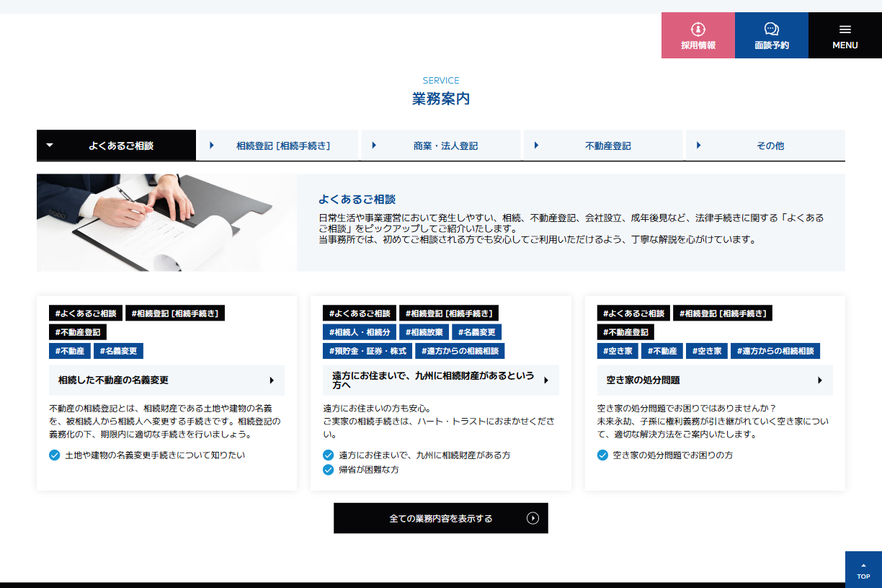Click the document signing photo
The width and height of the screenshot is (882, 588).
pyautogui.click(x=166, y=223)
